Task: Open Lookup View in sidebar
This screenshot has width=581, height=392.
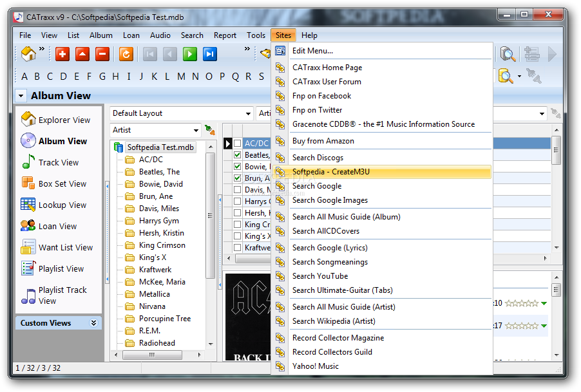Action: coord(53,205)
